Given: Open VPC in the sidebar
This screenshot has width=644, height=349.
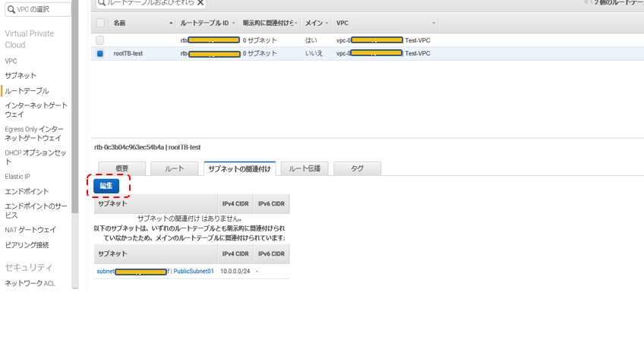Looking at the screenshot, I should [x=11, y=61].
